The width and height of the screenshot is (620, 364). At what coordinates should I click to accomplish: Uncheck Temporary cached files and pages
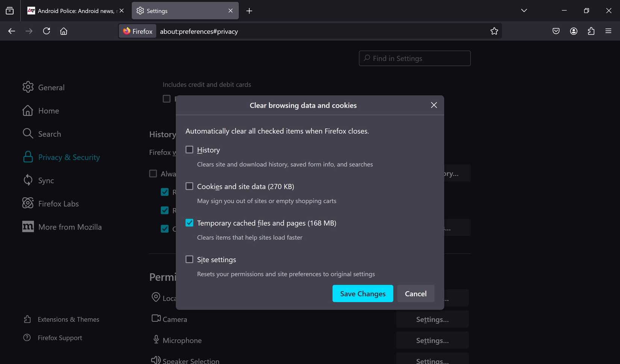coord(189,223)
